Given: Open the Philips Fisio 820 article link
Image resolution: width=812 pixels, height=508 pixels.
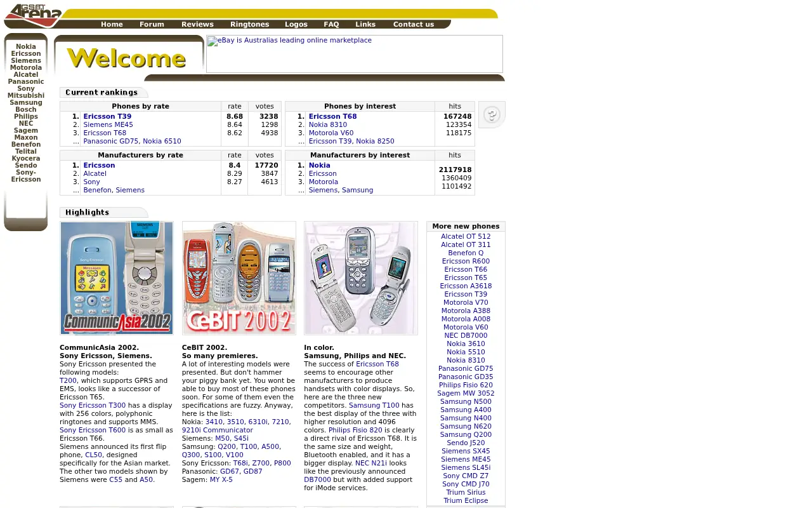Looking at the screenshot, I should pyautogui.click(x=355, y=430).
